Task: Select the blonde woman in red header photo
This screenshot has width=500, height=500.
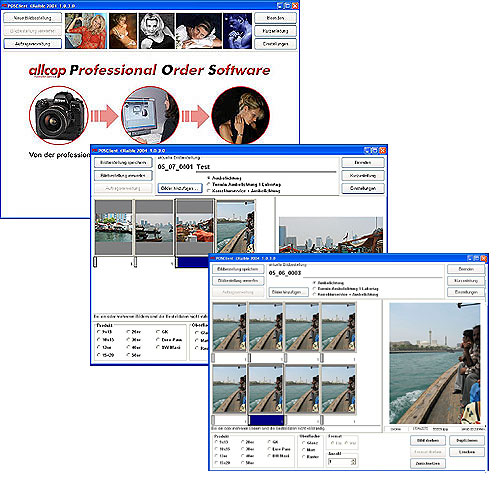Action: click(x=86, y=31)
